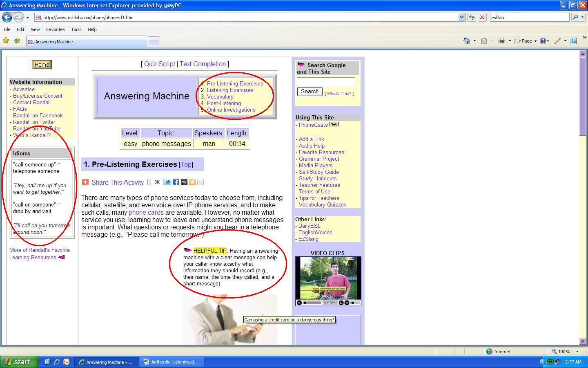Go to Pre-Listening Exercises link
Screen dimensions: 588x368
pyautogui.click(x=235, y=83)
